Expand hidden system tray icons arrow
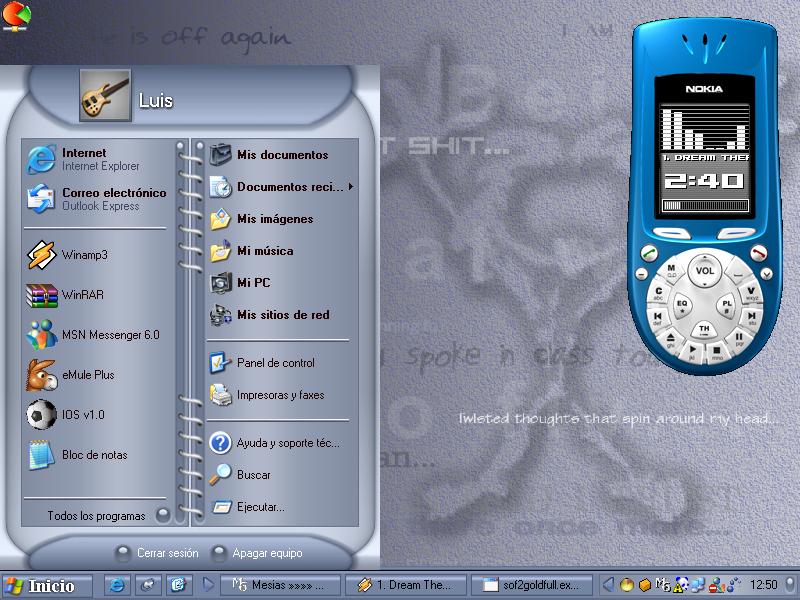This screenshot has height=600, width=800. tap(608, 585)
